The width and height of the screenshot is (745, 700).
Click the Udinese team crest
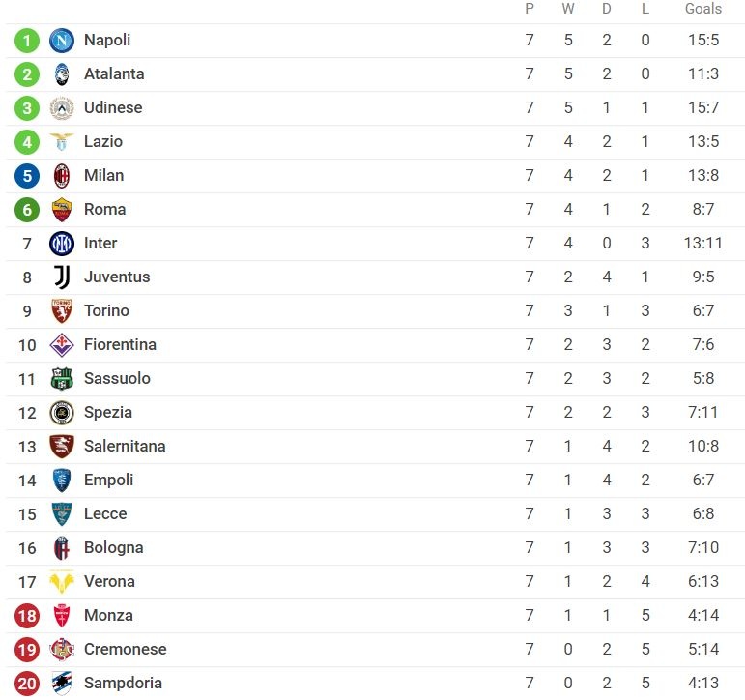[x=62, y=108]
